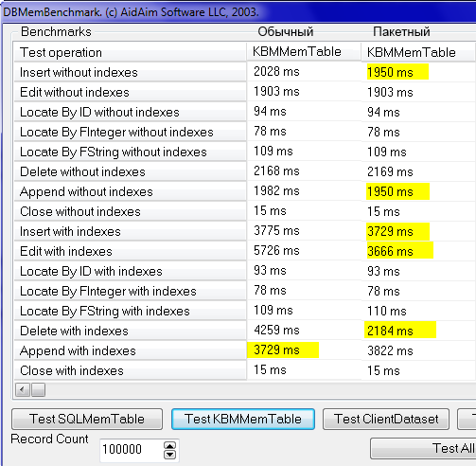Start the Test ClientDataset benchmark

386,419
